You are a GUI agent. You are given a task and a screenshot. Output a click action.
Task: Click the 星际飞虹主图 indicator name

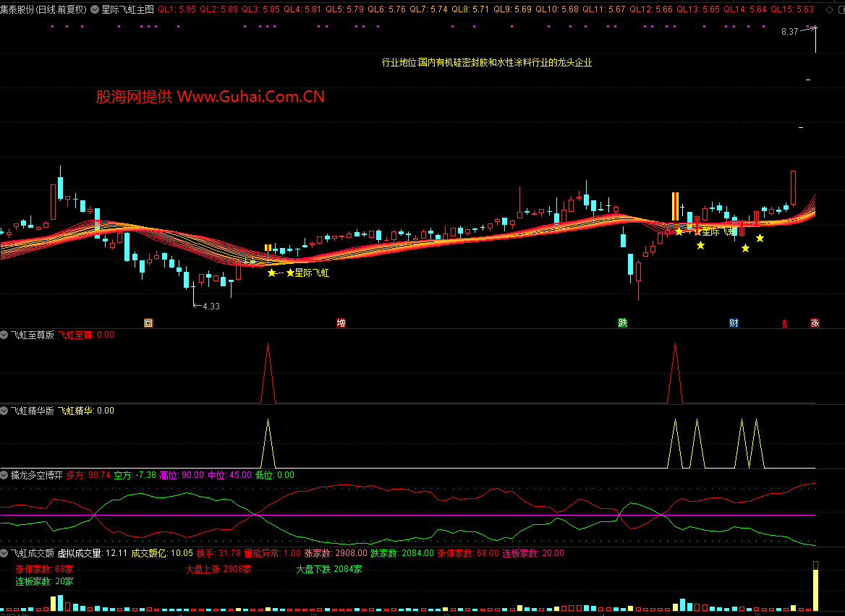128,9
